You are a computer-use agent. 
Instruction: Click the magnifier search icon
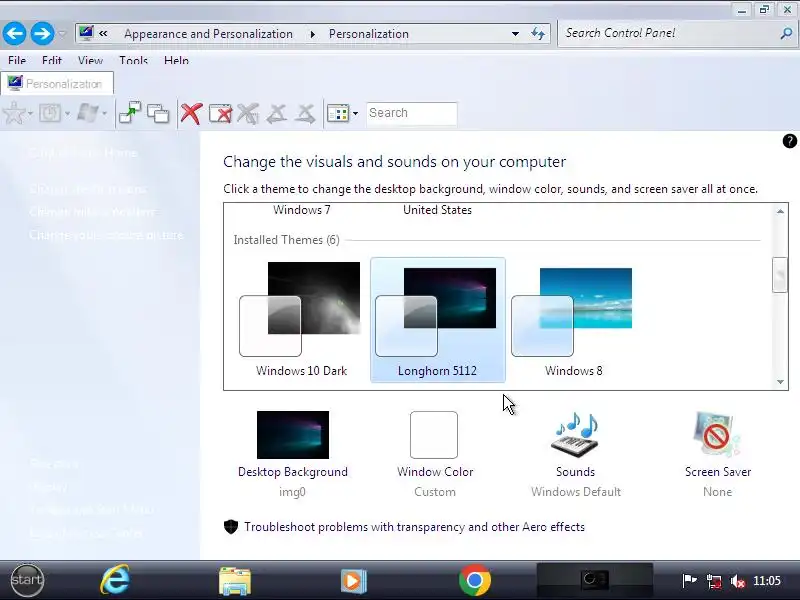coord(786,34)
